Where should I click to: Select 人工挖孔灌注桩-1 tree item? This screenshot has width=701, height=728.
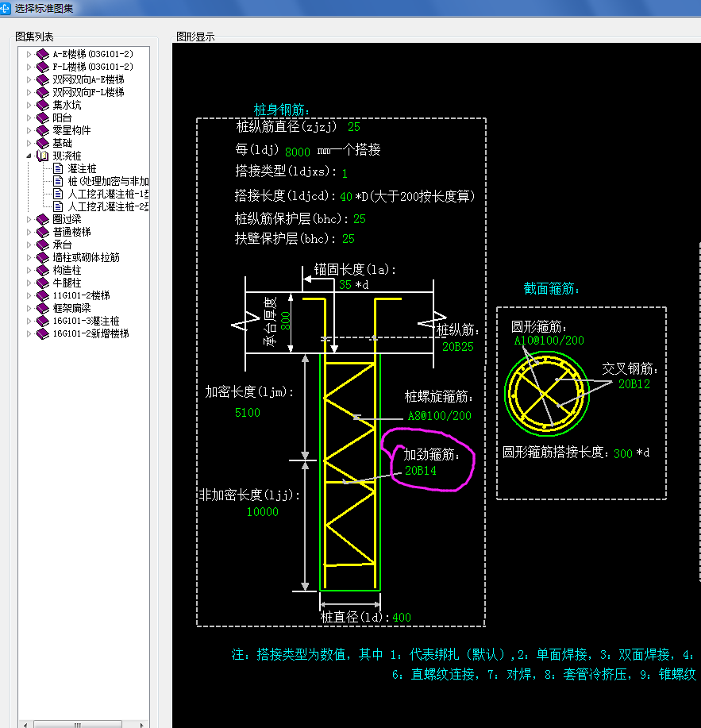(x=108, y=194)
